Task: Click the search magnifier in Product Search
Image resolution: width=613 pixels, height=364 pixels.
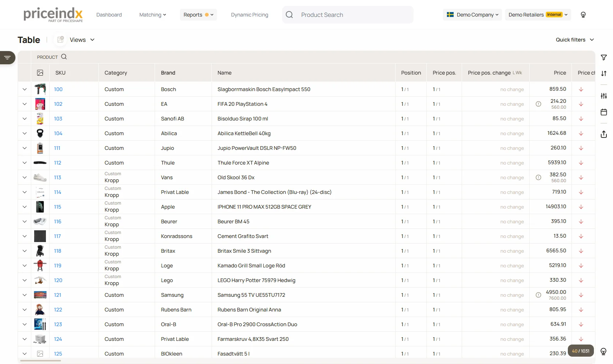Action: pos(289,15)
